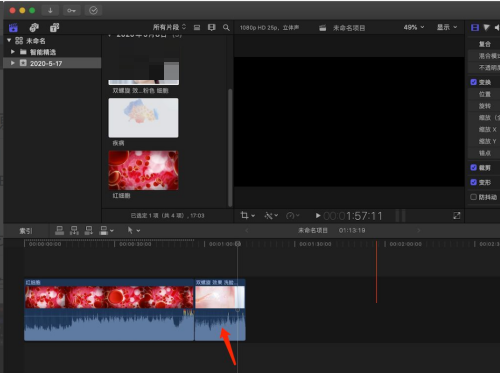Viewport: 500px width, 373px height.
Task: Open the photos and audio sidebar
Action: coord(34,27)
